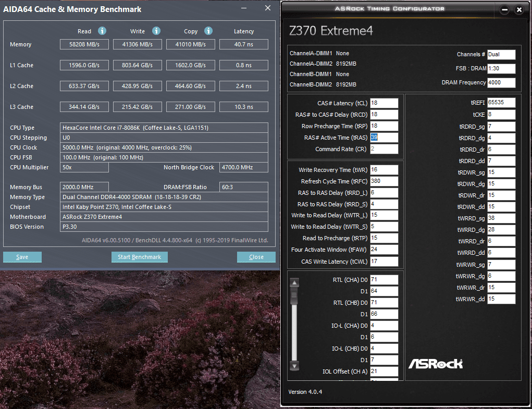
Task: Click the Row Precharge Time (tRP) field
Action: pos(384,126)
